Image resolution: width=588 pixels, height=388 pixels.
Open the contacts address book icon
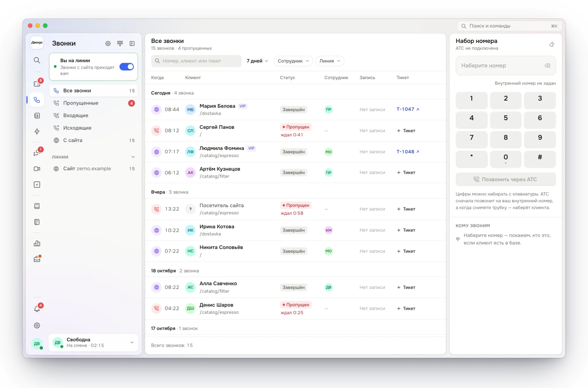[x=37, y=116]
